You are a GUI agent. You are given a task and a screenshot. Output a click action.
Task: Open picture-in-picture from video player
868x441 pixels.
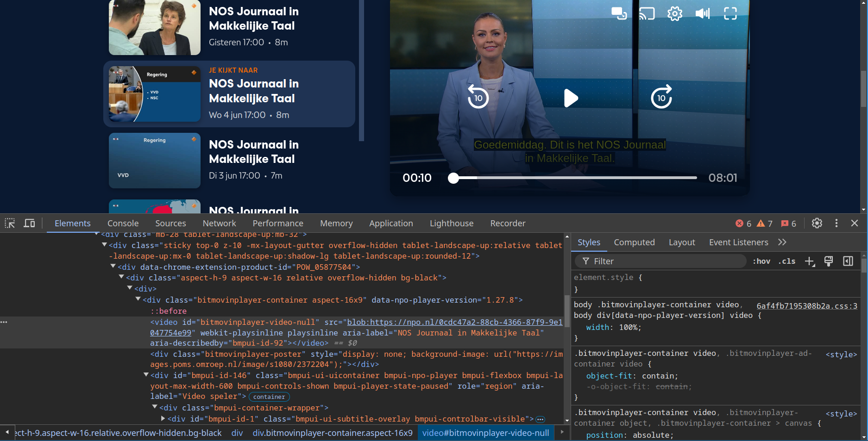click(x=619, y=13)
